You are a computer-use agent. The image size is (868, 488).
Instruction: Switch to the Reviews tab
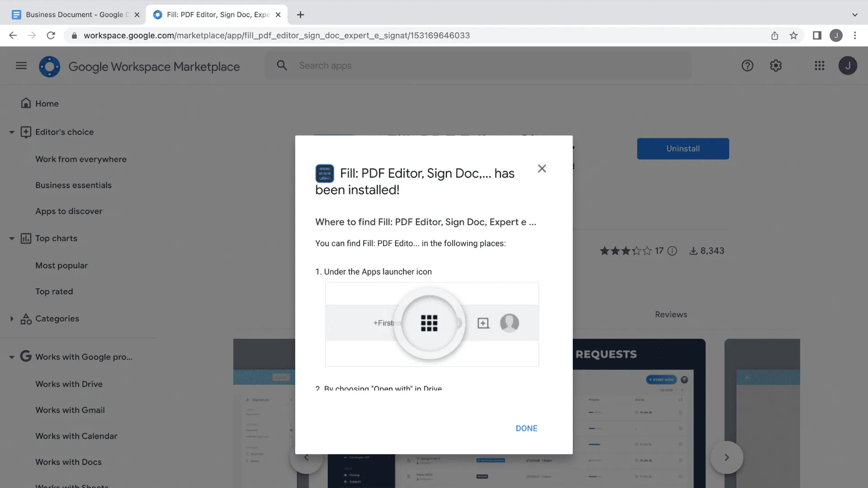coord(671,314)
